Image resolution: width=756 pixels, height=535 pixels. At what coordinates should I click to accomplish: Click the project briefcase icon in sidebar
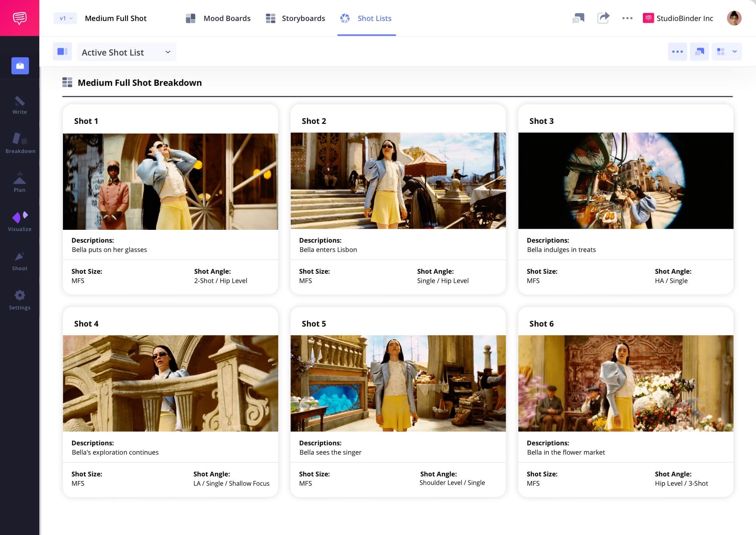point(20,66)
